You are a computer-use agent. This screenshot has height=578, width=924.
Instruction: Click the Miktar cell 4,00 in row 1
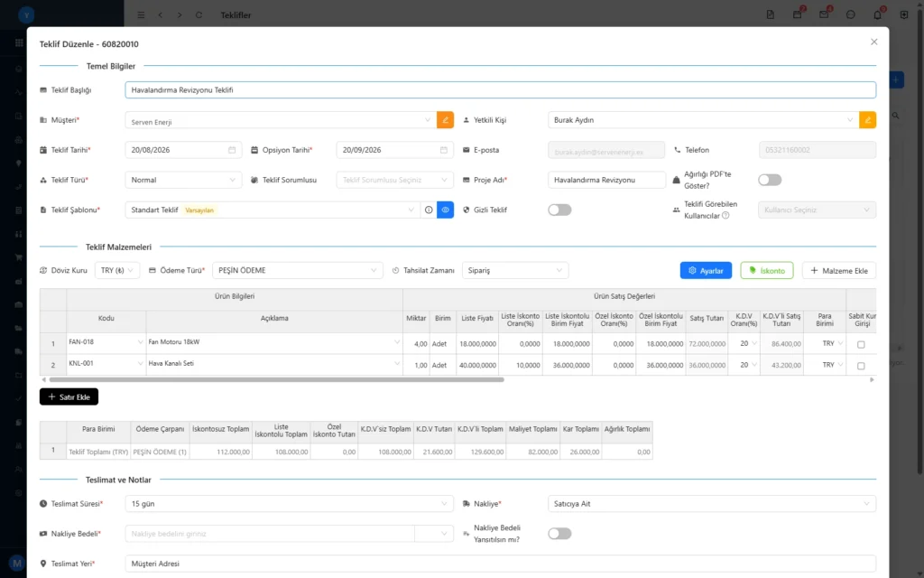(416, 344)
